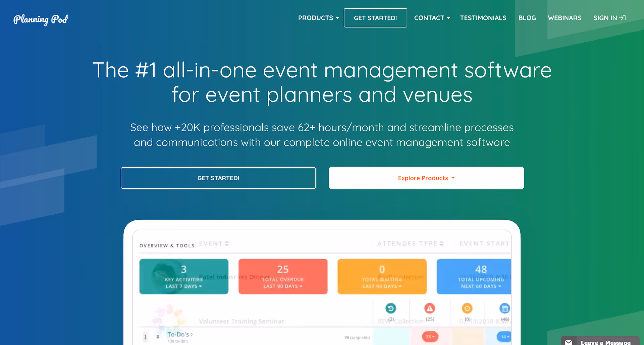Viewport: 644px width, 345px height.
Task: Click the orange waiting clock icon
Action: point(467,308)
